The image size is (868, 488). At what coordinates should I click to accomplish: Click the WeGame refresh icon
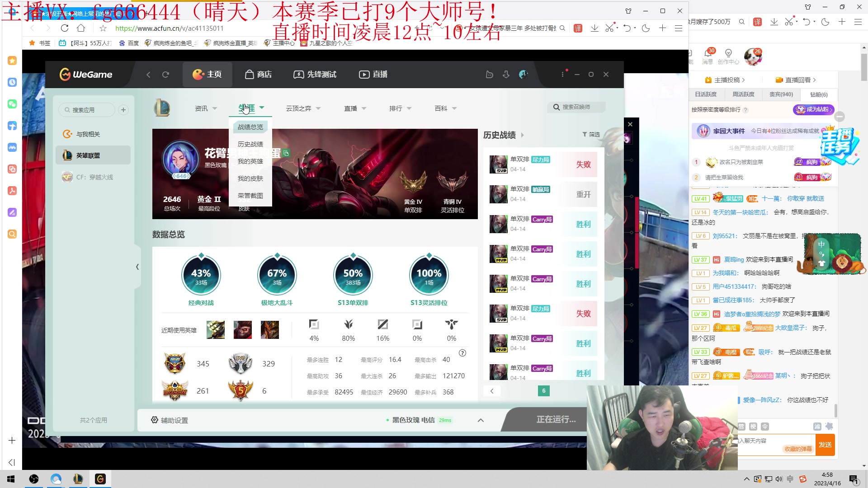tap(165, 75)
